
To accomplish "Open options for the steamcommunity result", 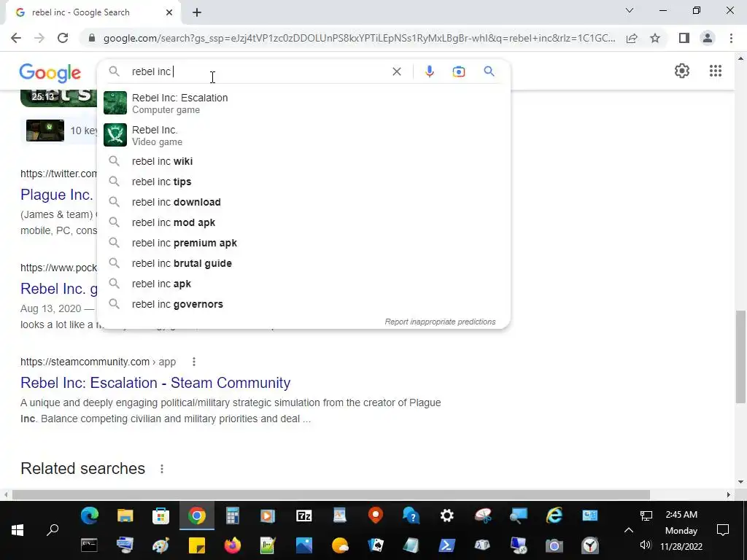I will (193, 362).
